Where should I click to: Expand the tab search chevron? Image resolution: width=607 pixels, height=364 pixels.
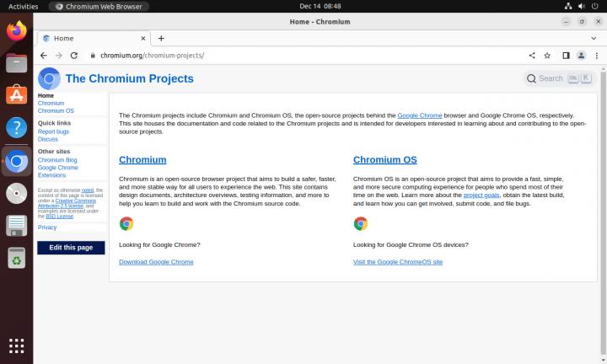pyautogui.click(x=594, y=38)
